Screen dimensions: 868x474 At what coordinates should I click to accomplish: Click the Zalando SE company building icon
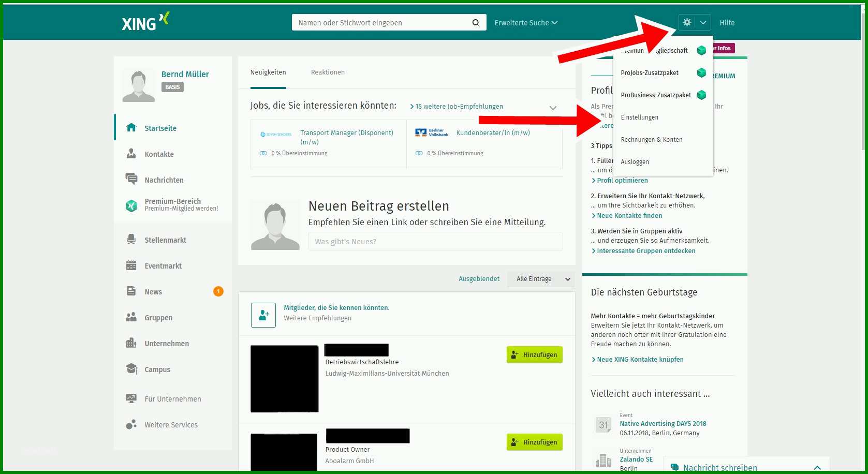604,460
